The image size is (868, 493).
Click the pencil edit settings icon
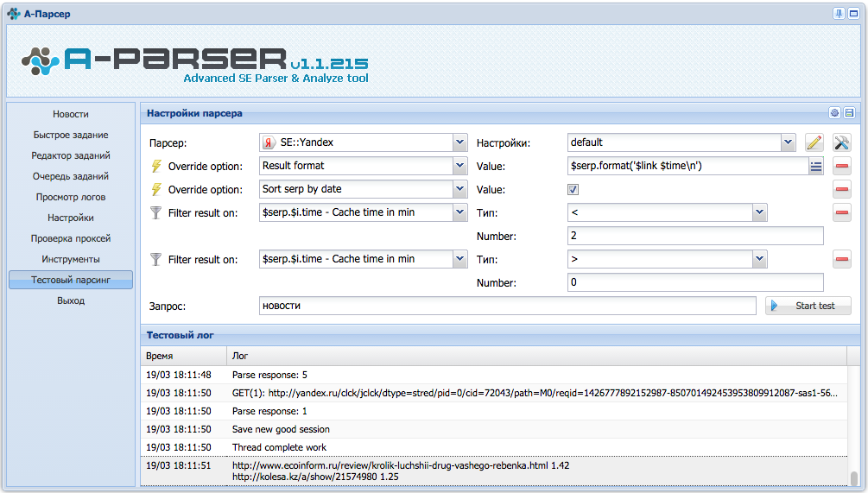point(814,142)
